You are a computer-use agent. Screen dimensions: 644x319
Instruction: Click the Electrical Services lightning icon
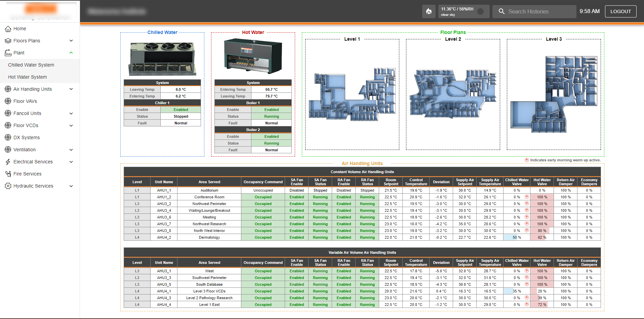pyautogui.click(x=8, y=162)
